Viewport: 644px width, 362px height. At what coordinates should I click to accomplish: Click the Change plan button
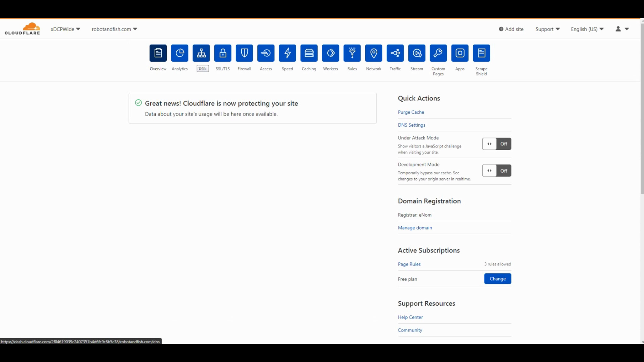(497, 279)
